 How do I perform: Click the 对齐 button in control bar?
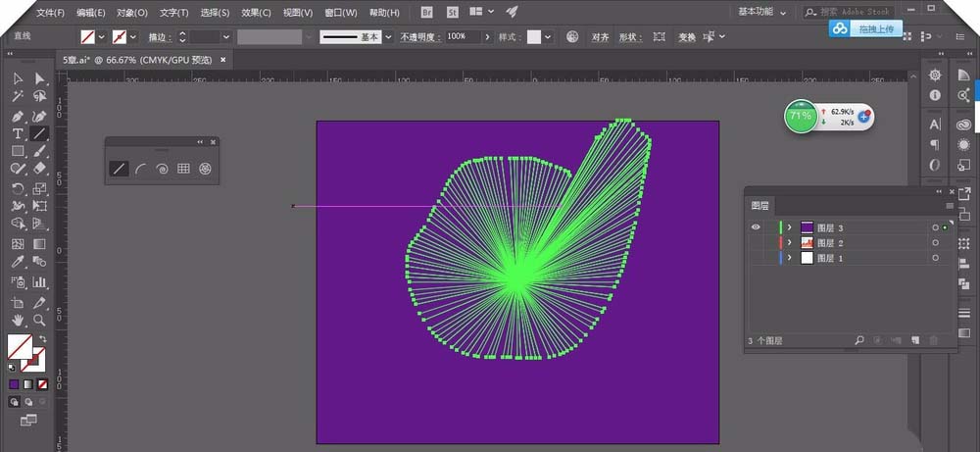point(600,37)
